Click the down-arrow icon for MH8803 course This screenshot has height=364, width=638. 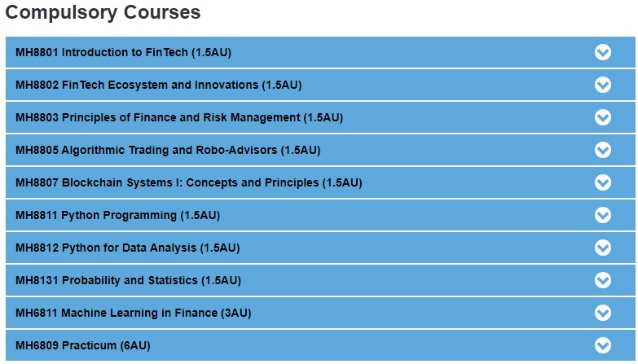[603, 117]
